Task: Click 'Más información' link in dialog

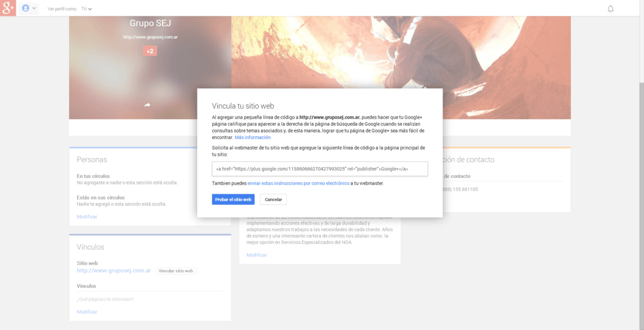Action: tap(252, 137)
